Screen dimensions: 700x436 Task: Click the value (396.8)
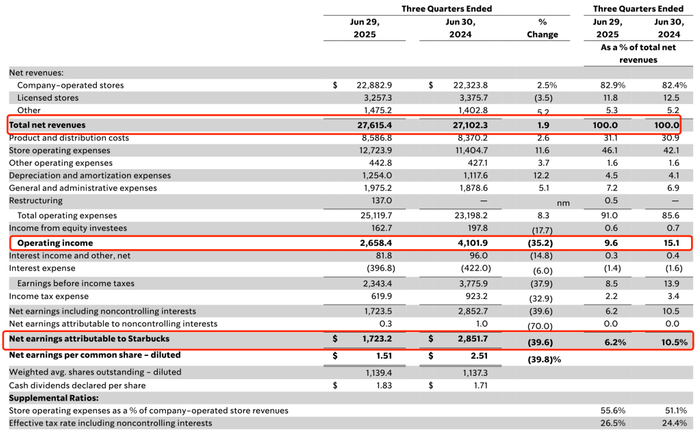tap(381, 268)
